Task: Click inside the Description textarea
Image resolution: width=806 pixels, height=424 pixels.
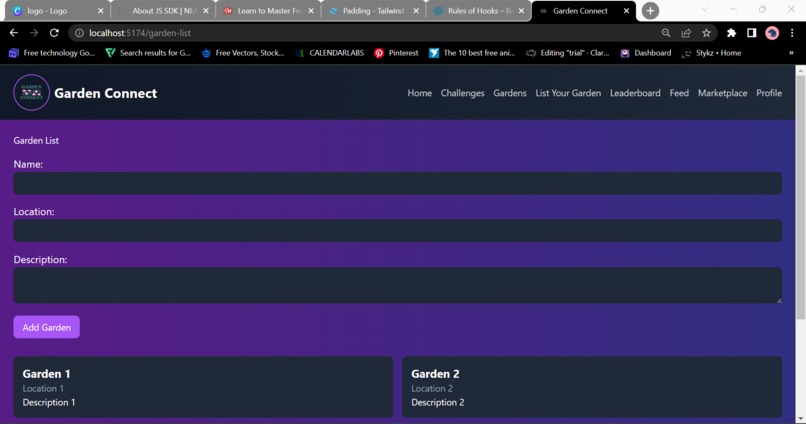Action: pos(397,285)
